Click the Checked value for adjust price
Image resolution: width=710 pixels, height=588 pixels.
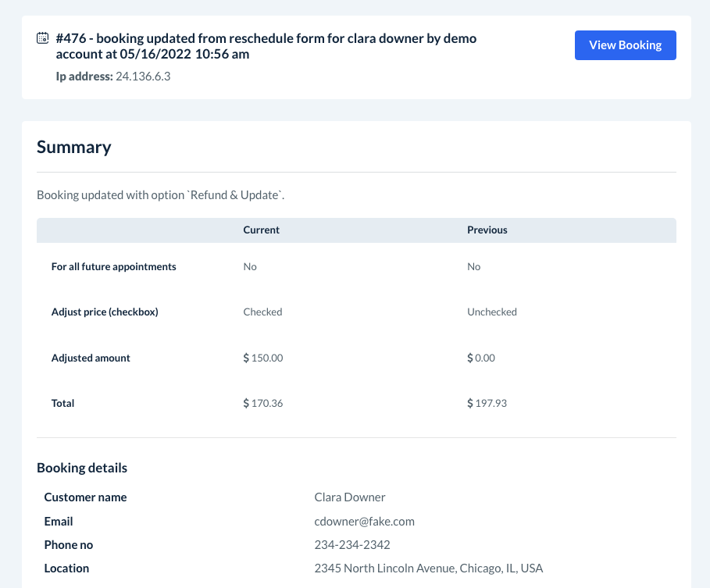tap(262, 312)
